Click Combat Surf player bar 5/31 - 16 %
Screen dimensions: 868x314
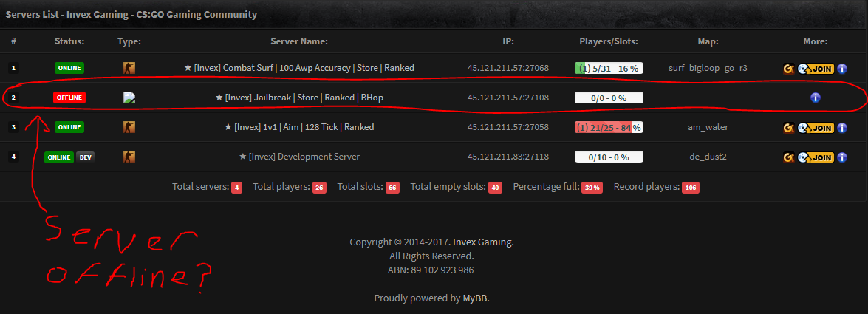pos(609,68)
